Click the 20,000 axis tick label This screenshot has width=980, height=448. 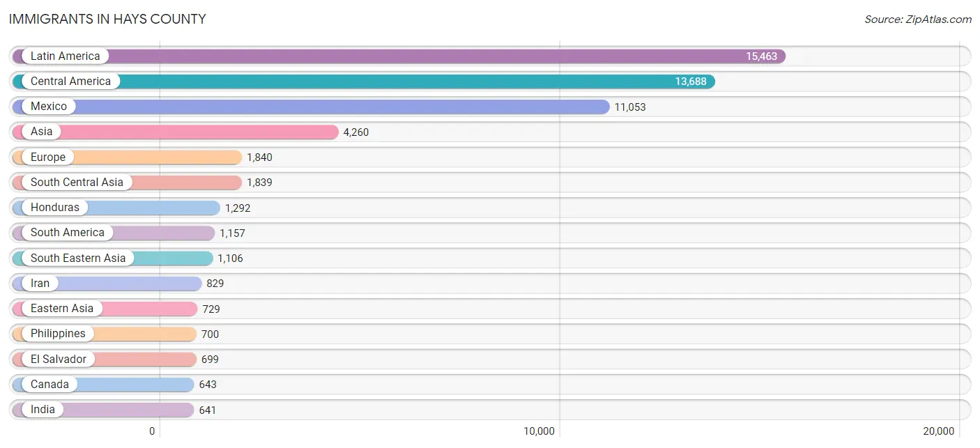939,431
